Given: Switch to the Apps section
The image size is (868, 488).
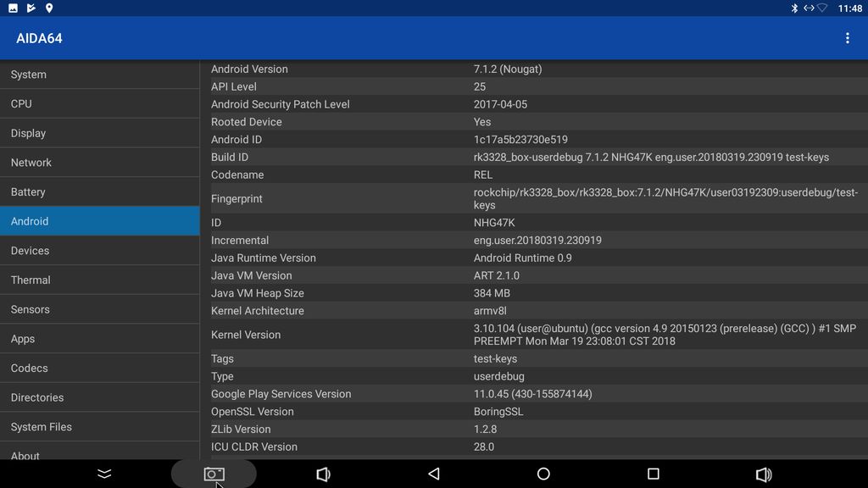Looking at the screenshot, I should (100, 339).
